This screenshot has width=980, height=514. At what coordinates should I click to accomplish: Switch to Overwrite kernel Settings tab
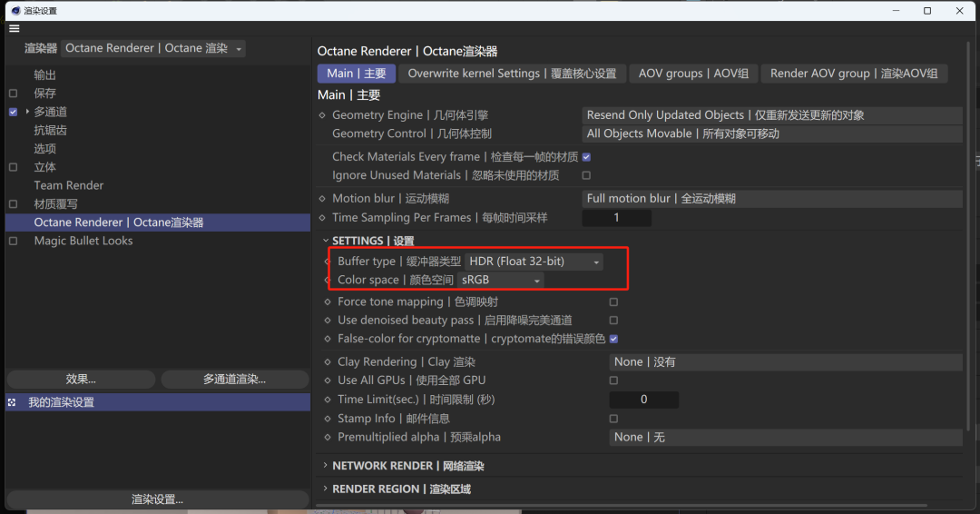(x=512, y=74)
